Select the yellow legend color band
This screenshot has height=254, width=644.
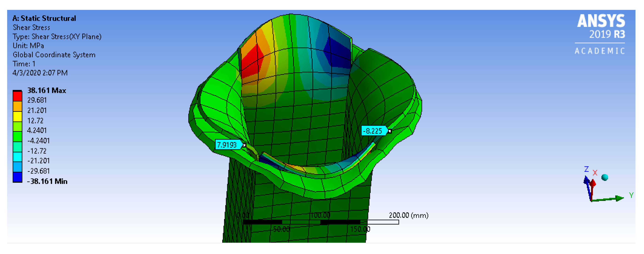point(18,116)
